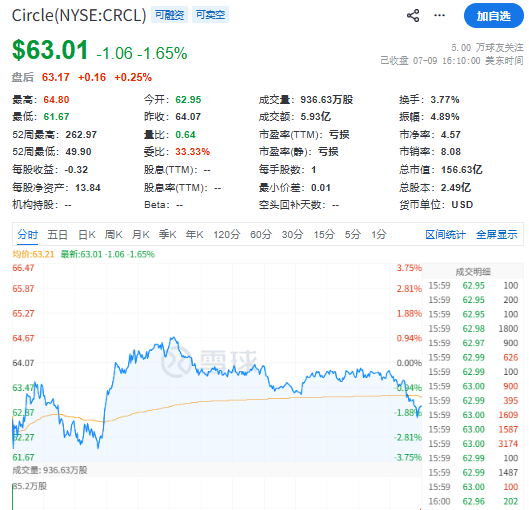Click the trade row with volume 1609
The image size is (529, 510).
tap(473, 415)
